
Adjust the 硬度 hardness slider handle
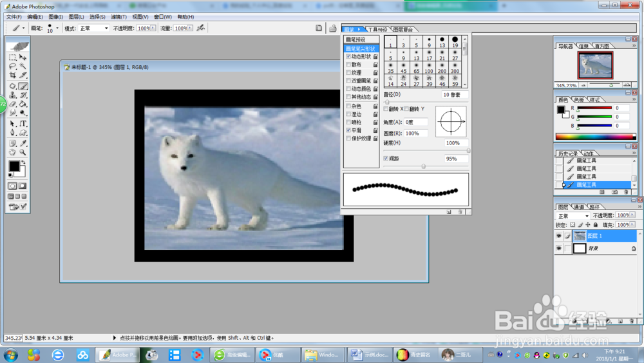[x=468, y=150]
